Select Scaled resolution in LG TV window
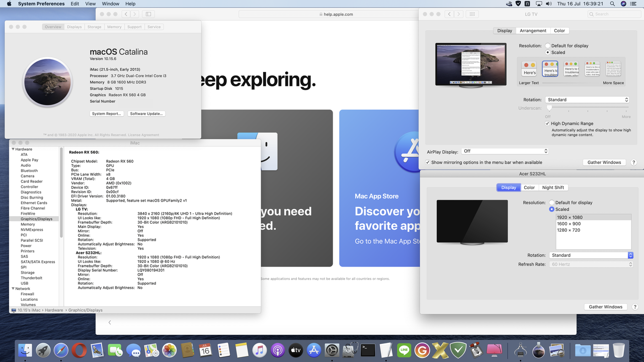This screenshot has width=644, height=362. tap(547, 52)
